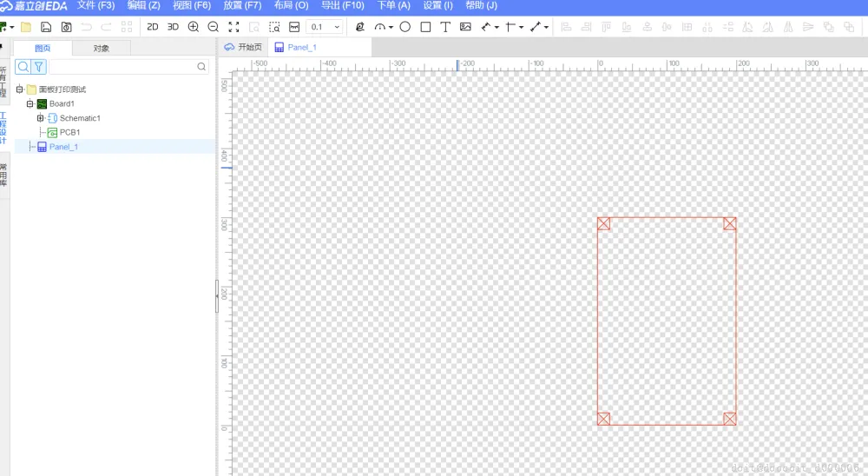This screenshot has width=868, height=476.
Task: Select the Text tool
Action: pyautogui.click(x=445, y=27)
